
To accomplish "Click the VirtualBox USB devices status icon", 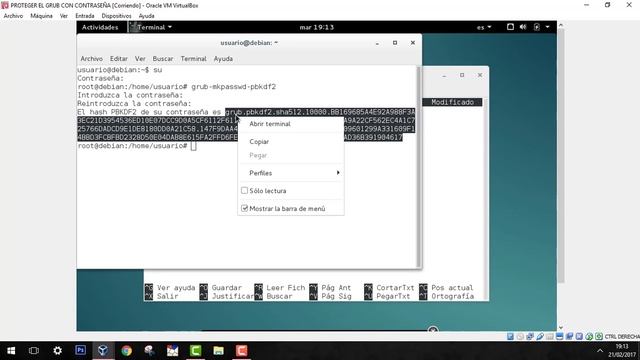I will tap(540, 336).
